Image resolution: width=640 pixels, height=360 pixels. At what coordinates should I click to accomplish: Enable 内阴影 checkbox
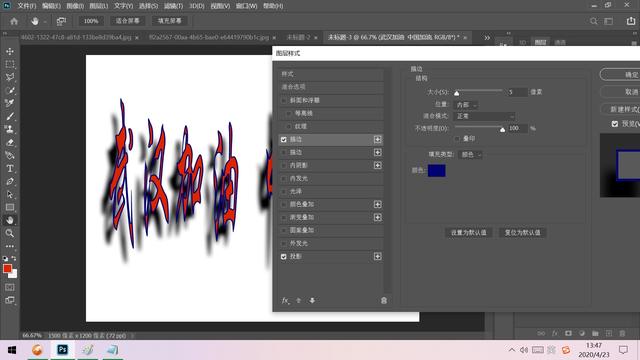point(284,165)
